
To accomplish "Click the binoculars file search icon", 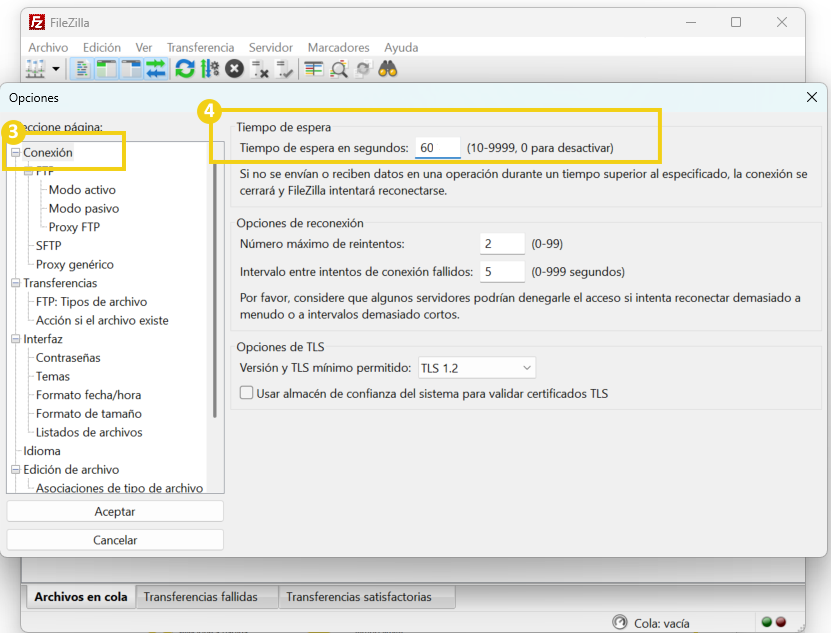I will [388, 69].
